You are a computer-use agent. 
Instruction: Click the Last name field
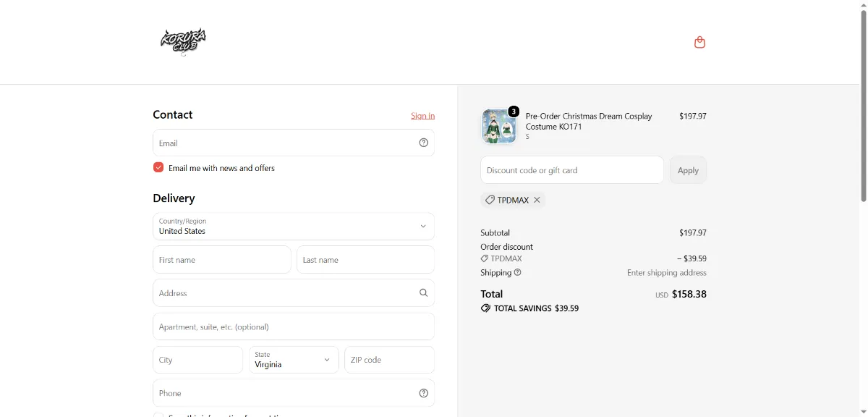[366, 260]
